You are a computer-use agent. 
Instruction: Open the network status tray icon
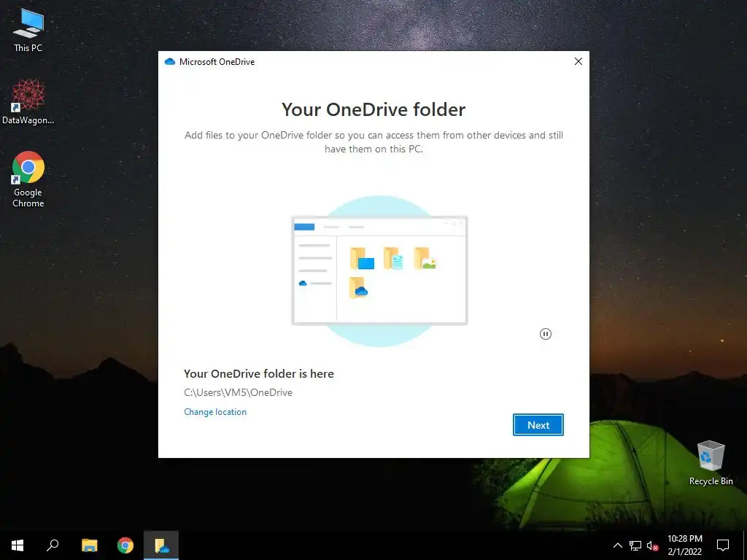tap(635, 545)
